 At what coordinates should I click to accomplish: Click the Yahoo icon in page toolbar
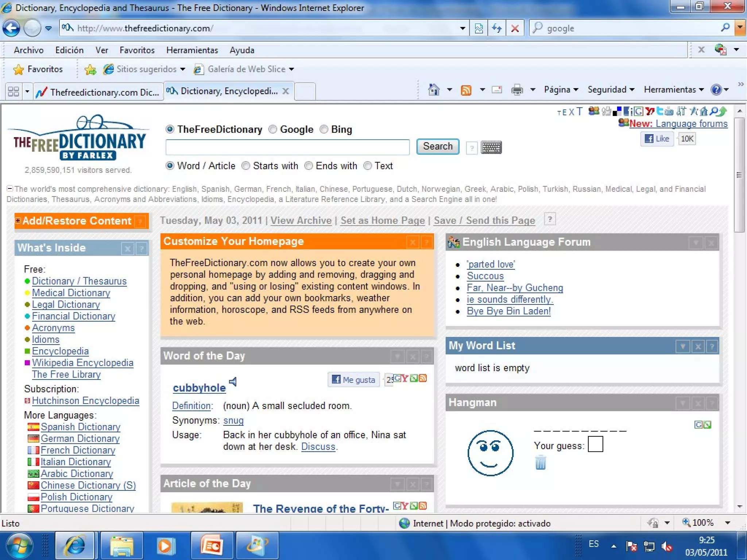coord(650,111)
